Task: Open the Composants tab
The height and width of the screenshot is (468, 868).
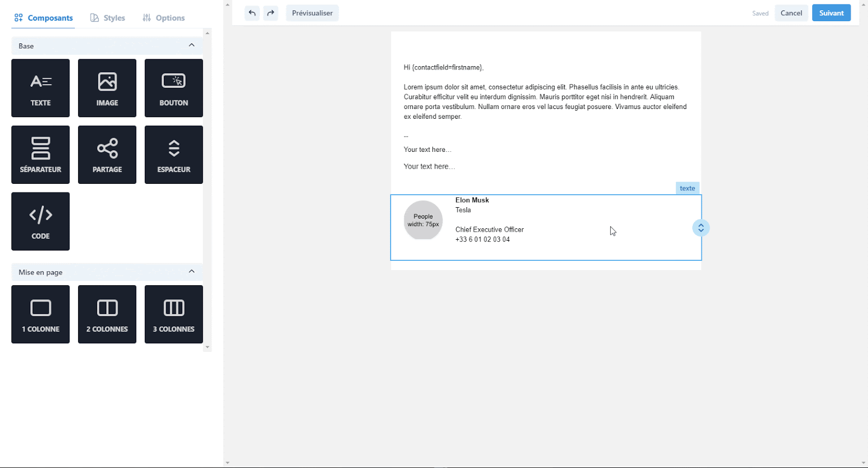Action: (43, 18)
